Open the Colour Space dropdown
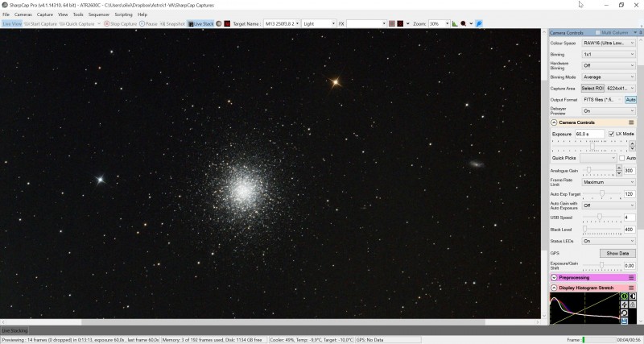This screenshot has width=644, height=344. 609,43
